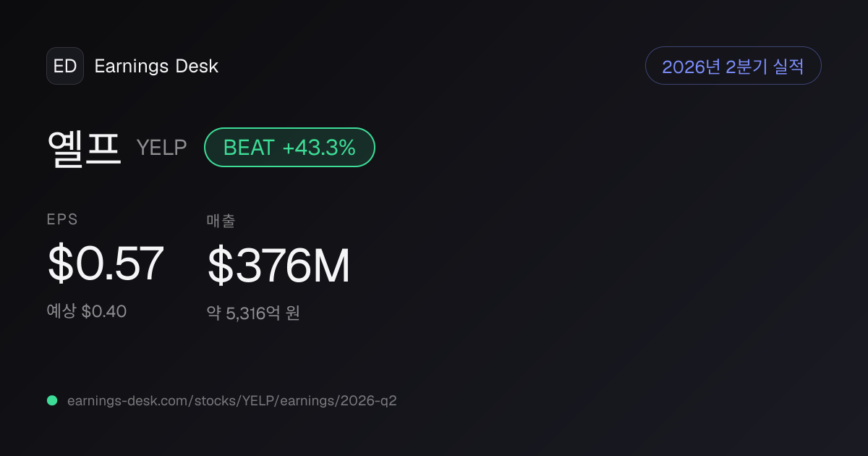
Task: Open the earnings-desk.com YELP earnings URL
Action: (x=231, y=400)
